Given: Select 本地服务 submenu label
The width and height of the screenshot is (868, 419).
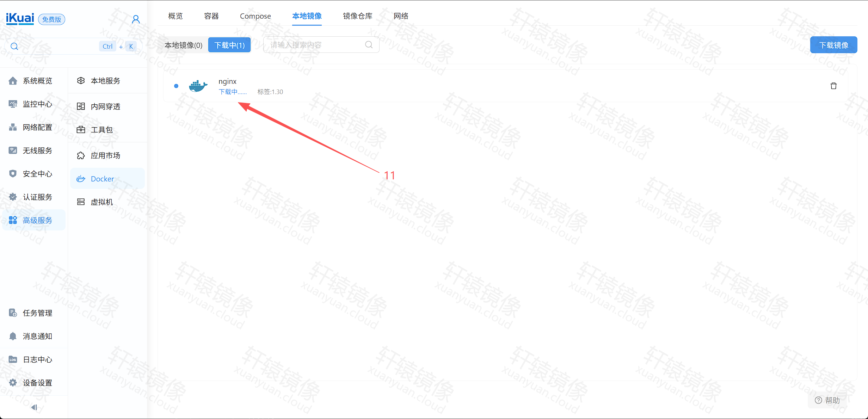Looking at the screenshot, I should (106, 81).
